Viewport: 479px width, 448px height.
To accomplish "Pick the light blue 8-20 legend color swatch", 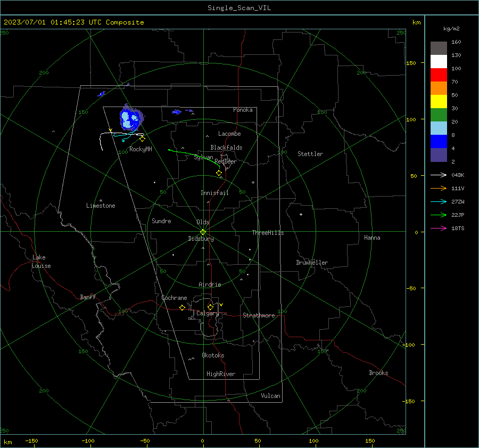I will point(439,128).
